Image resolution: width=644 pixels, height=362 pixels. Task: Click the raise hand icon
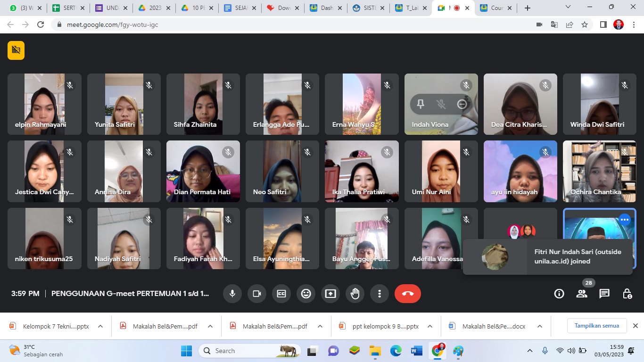coord(355,294)
